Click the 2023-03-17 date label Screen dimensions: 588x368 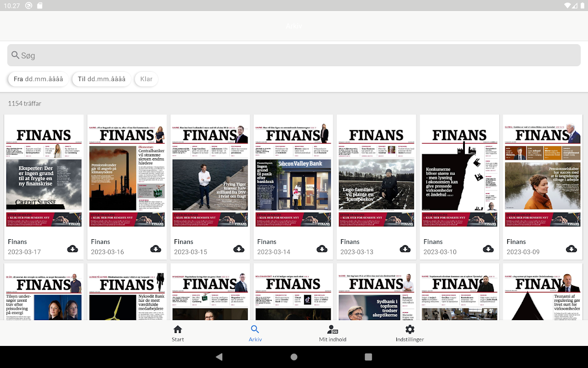click(24, 252)
